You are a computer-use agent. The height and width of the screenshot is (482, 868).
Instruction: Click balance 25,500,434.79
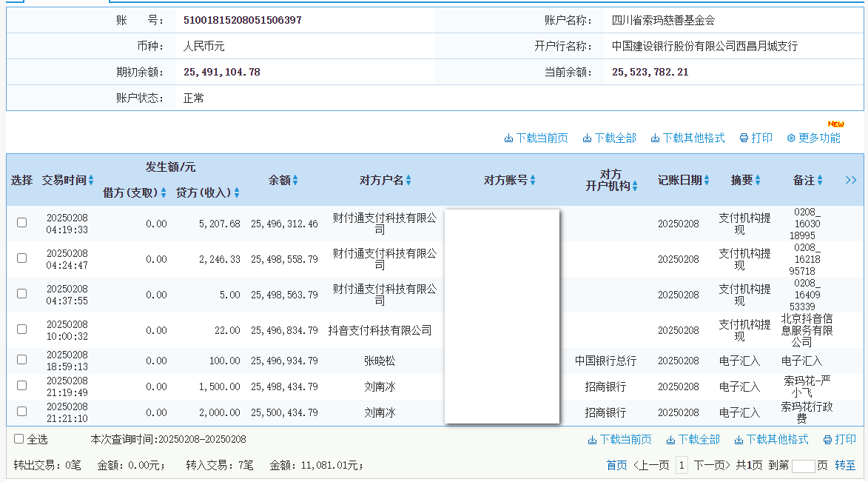(x=285, y=412)
